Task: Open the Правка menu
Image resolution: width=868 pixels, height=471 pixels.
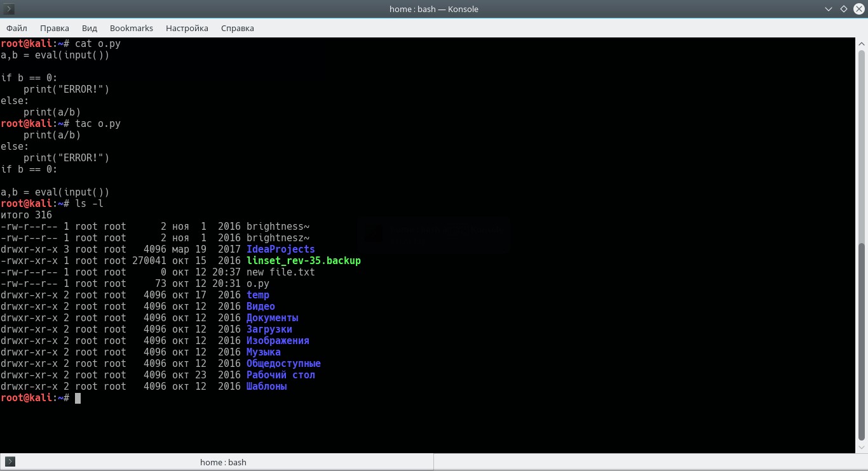Action: tap(55, 28)
